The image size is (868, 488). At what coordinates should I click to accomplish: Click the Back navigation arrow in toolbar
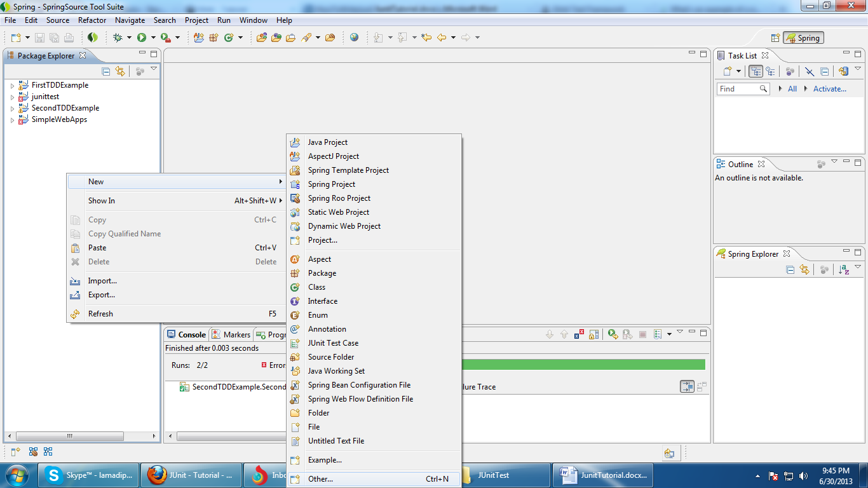pos(442,37)
